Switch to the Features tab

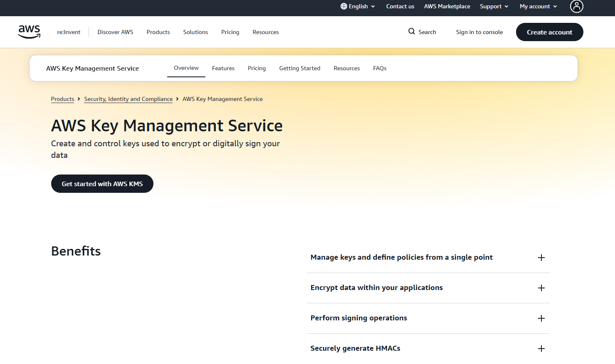click(x=223, y=68)
